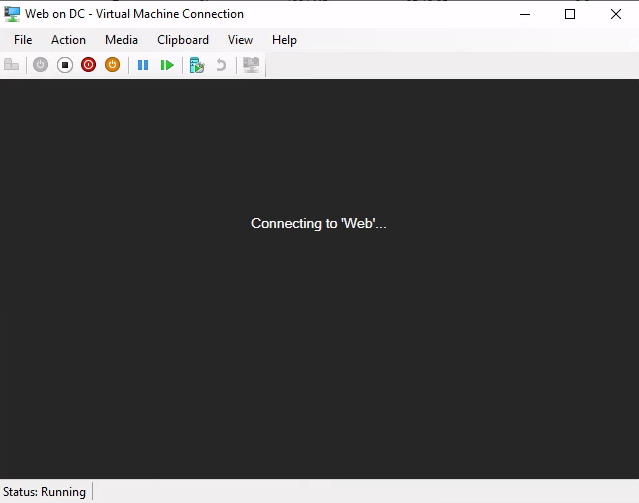Click the 'Connecting to Web' message
Viewport: 639px width, 503px height.
tap(319, 223)
